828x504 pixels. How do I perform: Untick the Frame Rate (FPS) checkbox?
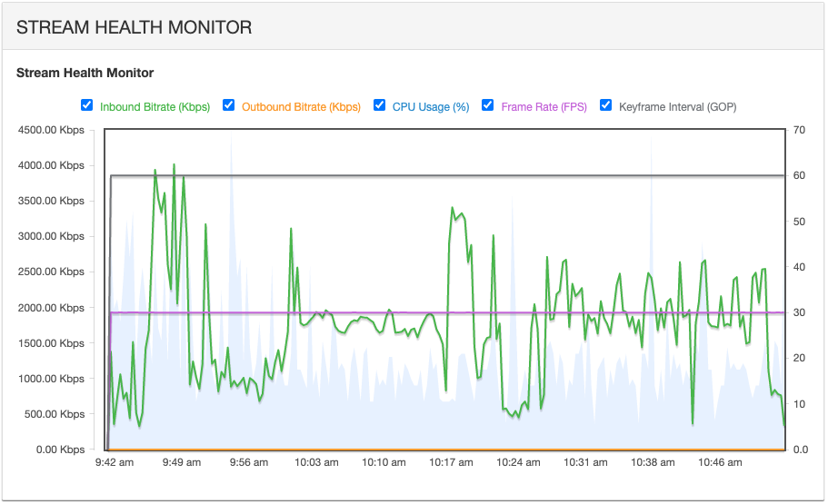coord(488,105)
